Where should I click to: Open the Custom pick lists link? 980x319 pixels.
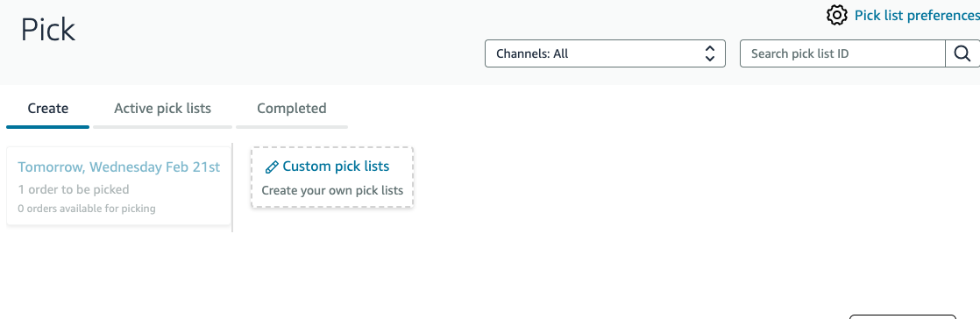336,166
